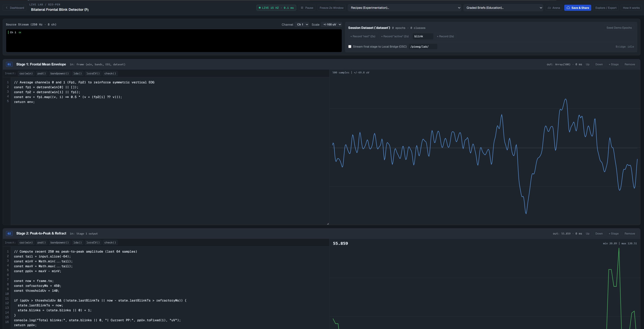Click the Stage 1: Frontal Mean Envelope title

tap(41, 64)
